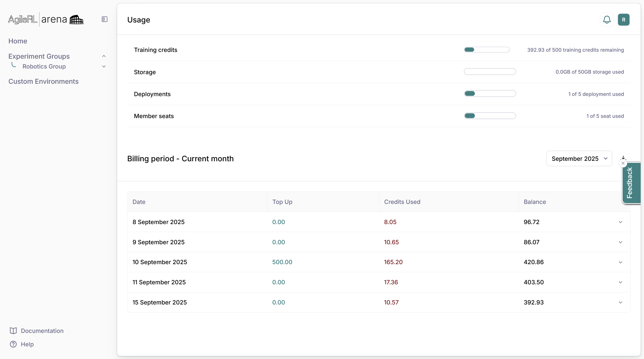The width and height of the screenshot is (644, 359).
Task: Click the Documentation book icon
Action: [x=13, y=331]
